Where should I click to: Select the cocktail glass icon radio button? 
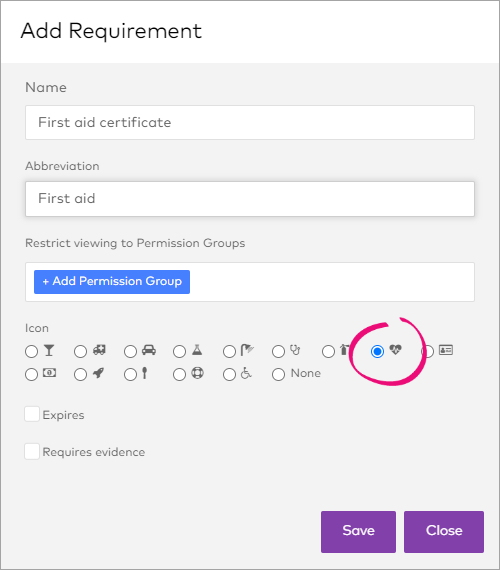(x=32, y=352)
